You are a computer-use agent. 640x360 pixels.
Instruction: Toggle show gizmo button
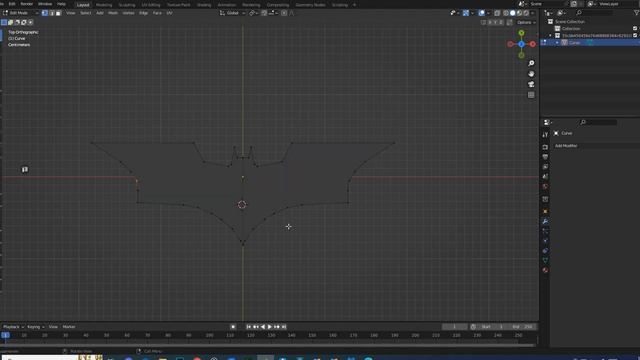click(x=466, y=13)
